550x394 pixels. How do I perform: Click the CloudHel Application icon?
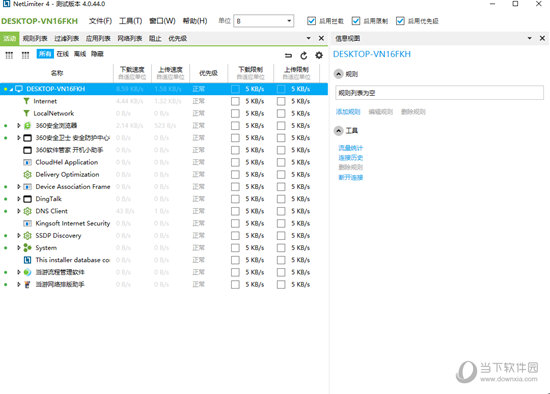tap(27, 162)
